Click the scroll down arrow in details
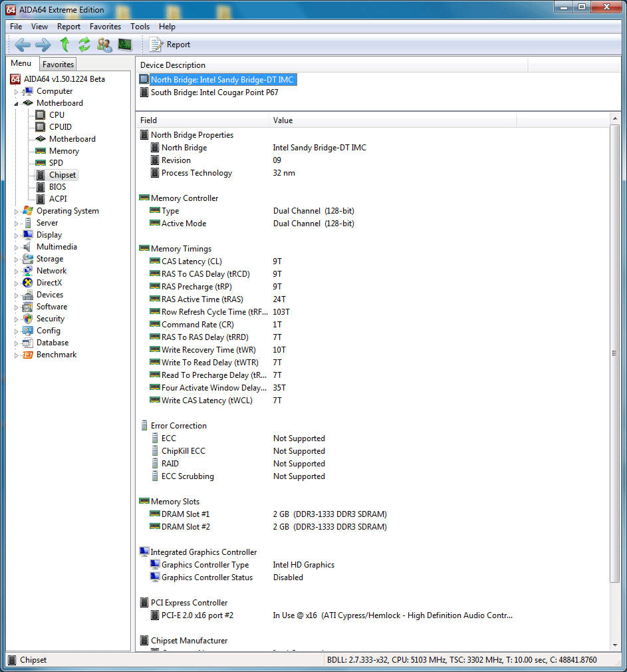This screenshot has height=672, width=627. click(x=615, y=645)
